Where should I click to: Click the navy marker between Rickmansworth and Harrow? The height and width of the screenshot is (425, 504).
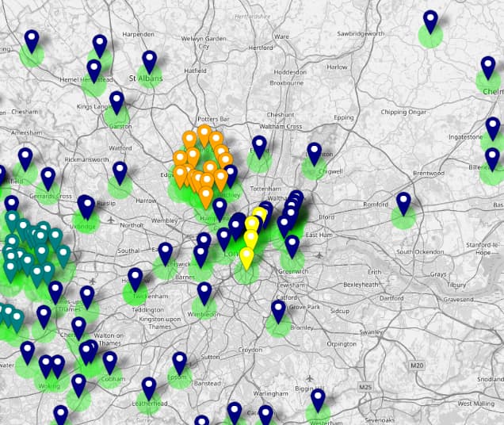click(x=120, y=172)
